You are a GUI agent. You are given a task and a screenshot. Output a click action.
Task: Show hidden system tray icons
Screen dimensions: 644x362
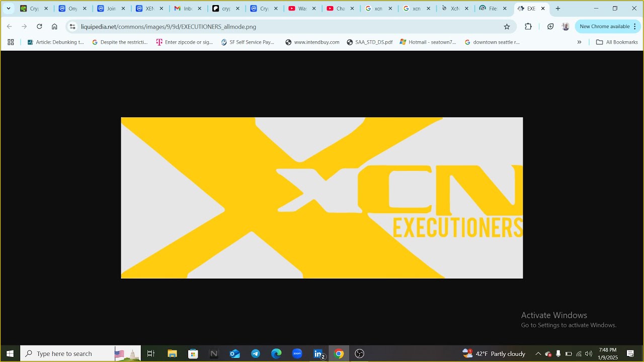click(538, 353)
